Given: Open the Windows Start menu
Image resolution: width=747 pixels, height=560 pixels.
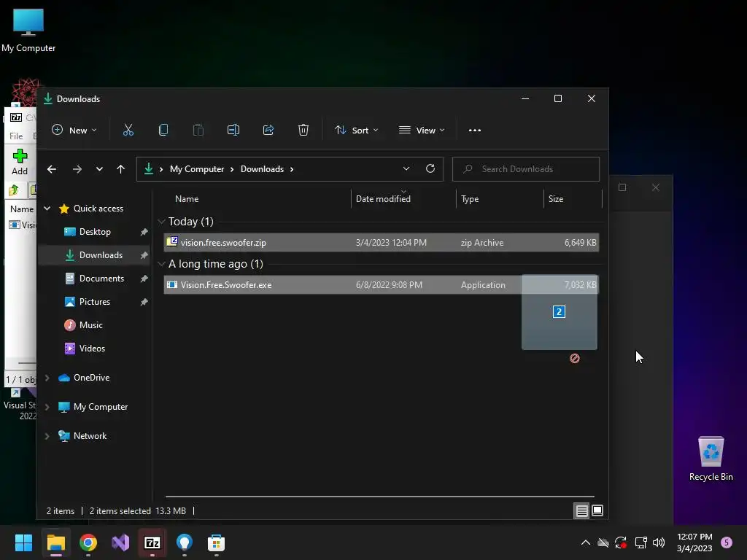Looking at the screenshot, I should pos(23,542).
